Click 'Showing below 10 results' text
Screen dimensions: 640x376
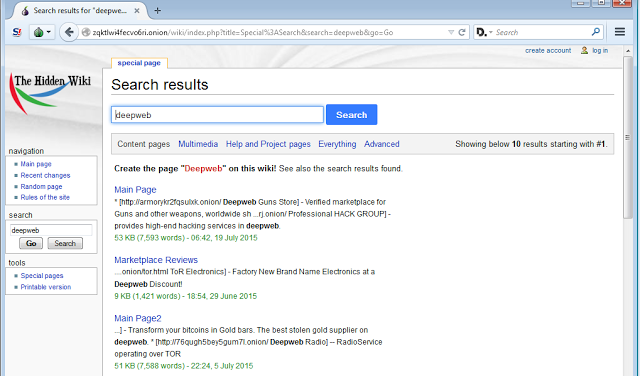click(x=531, y=144)
